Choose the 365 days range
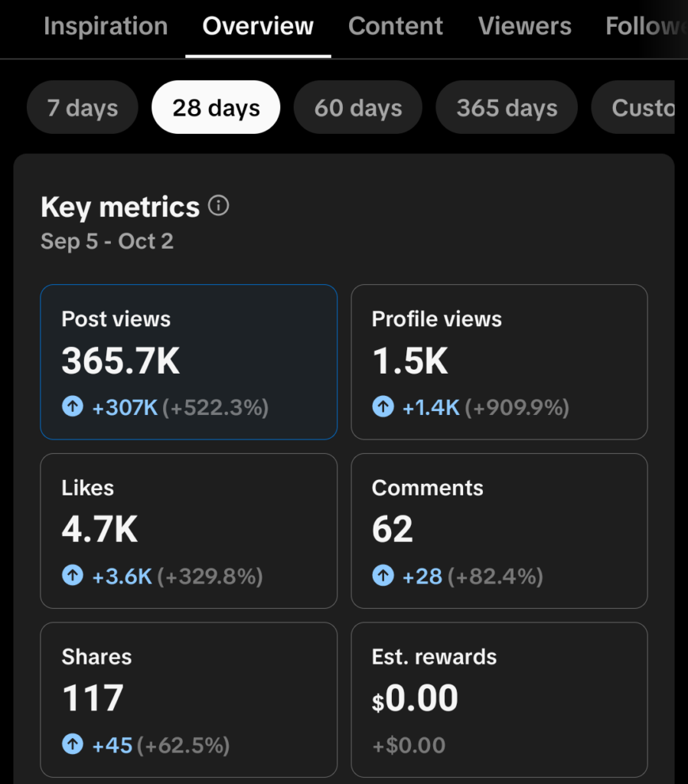The image size is (688, 784). click(507, 107)
